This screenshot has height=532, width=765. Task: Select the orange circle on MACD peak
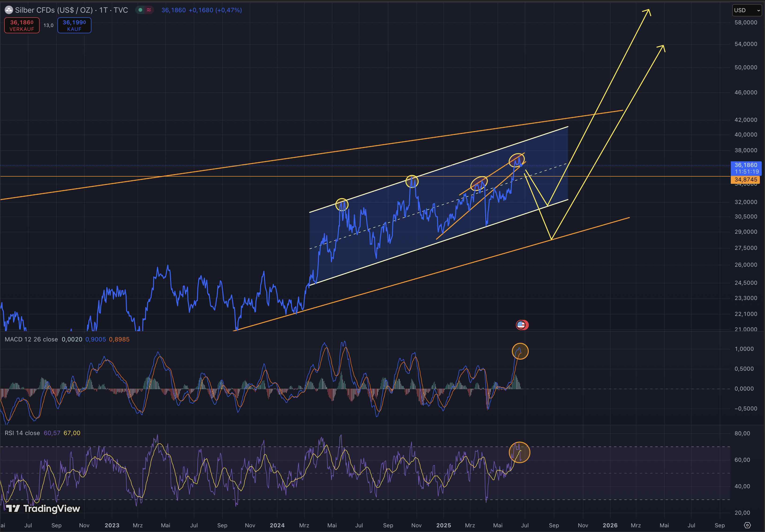pos(520,351)
